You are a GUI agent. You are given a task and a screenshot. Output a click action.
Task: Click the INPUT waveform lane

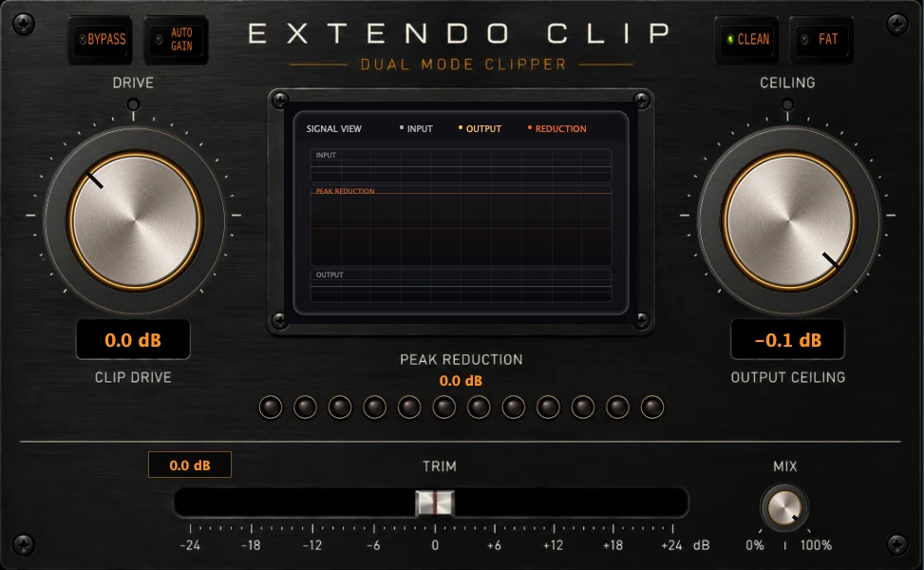[x=461, y=166]
